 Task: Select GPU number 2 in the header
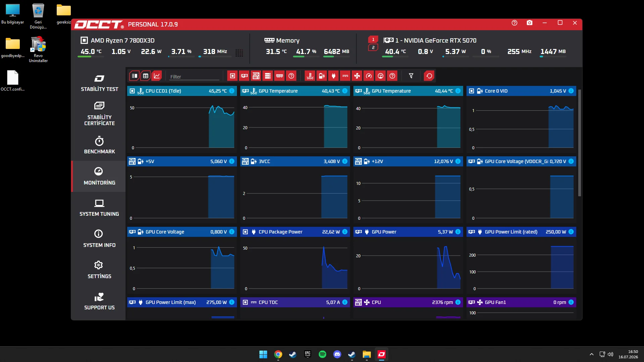click(373, 48)
